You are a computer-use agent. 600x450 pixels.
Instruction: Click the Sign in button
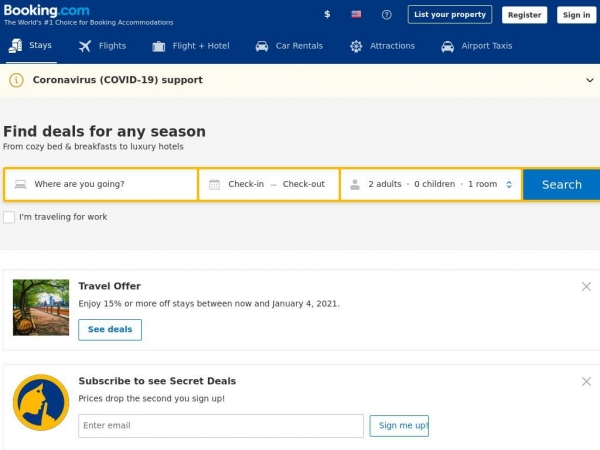click(x=576, y=15)
